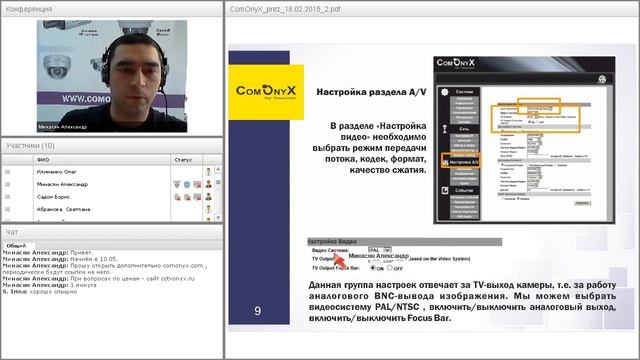The height and width of the screenshot is (360, 640).
Task: Click the row handle icon beside Минасян Александр
Action: point(7,184)
